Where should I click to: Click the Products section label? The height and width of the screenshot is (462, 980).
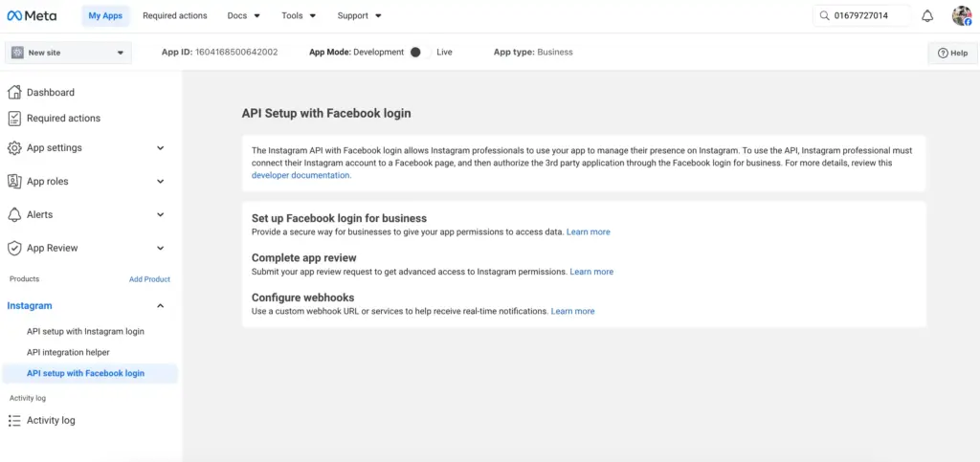(24, 279)
